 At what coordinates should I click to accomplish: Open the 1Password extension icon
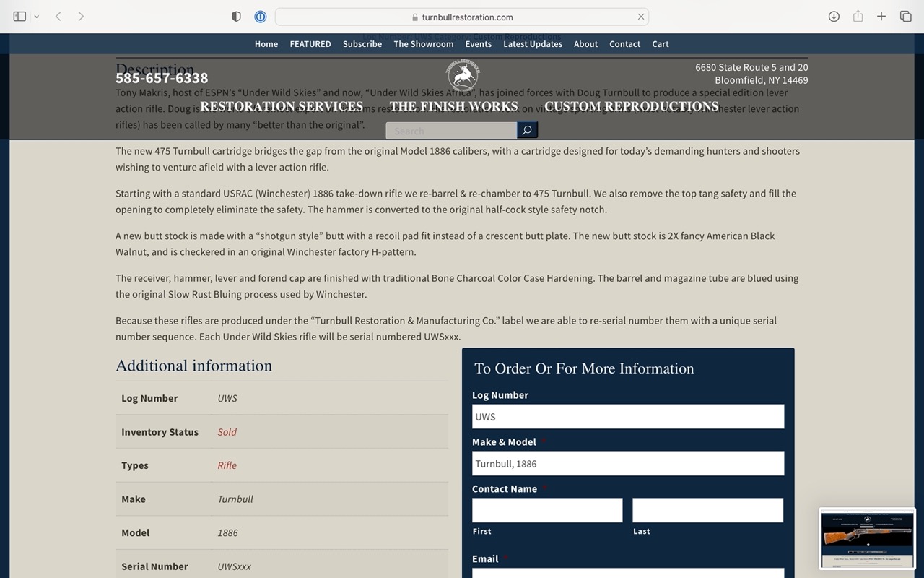point(261,17)
